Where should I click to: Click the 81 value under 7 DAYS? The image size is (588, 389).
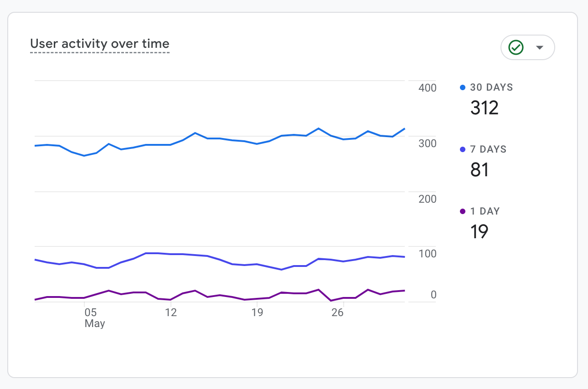480,170
